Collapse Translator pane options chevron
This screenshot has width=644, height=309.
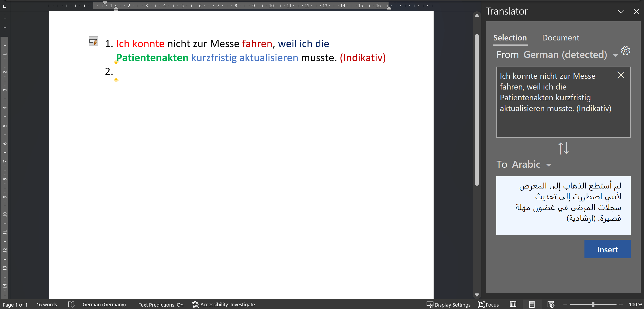tap(621, 12)
